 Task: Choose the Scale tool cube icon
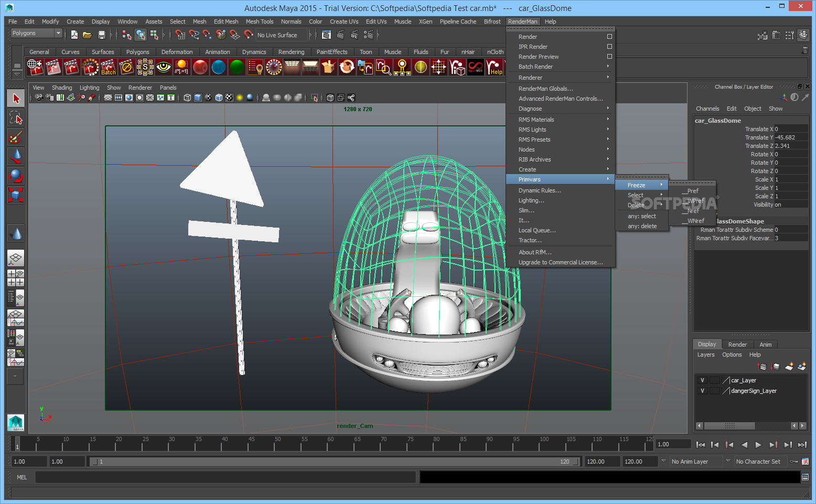(16, 195)
